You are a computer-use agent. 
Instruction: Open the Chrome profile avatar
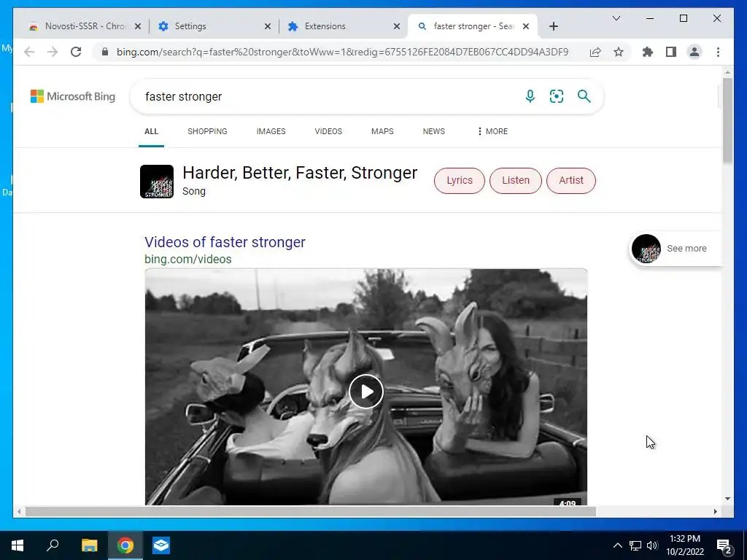coord(694,52)
